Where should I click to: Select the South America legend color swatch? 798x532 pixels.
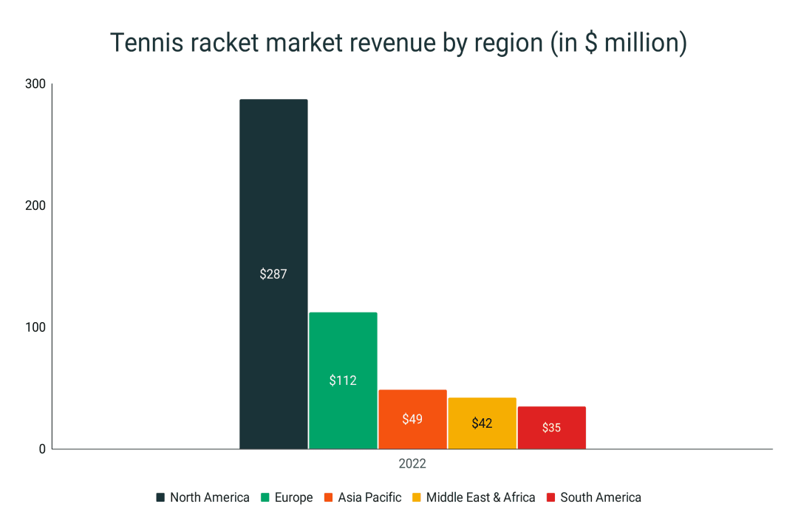pyautogui.click(x=551, y=497)
